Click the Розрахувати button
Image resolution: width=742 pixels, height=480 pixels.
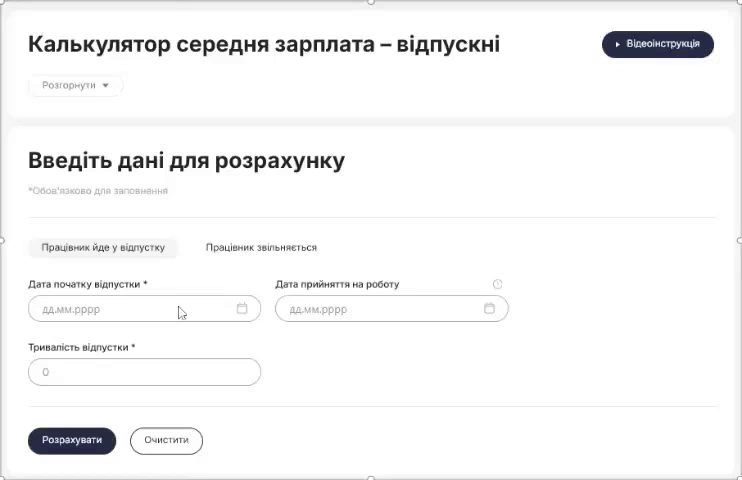tap(72, 441)
